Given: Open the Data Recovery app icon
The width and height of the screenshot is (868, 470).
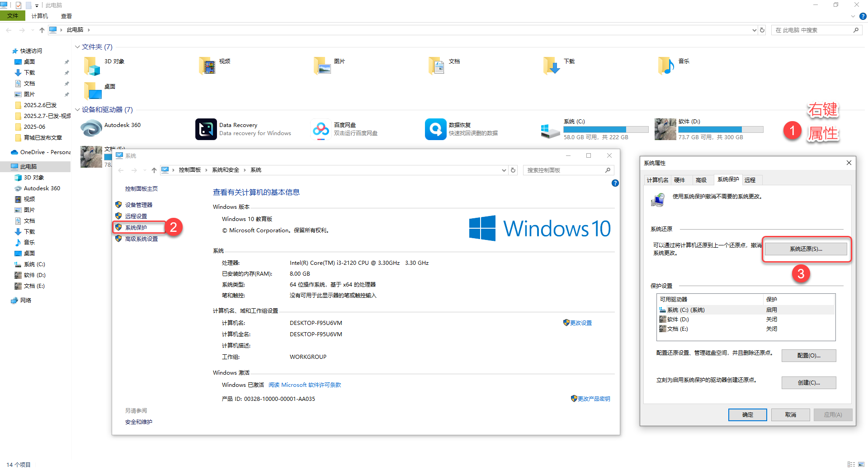Looking at the screenshot, I should click(x=206, y=129).
